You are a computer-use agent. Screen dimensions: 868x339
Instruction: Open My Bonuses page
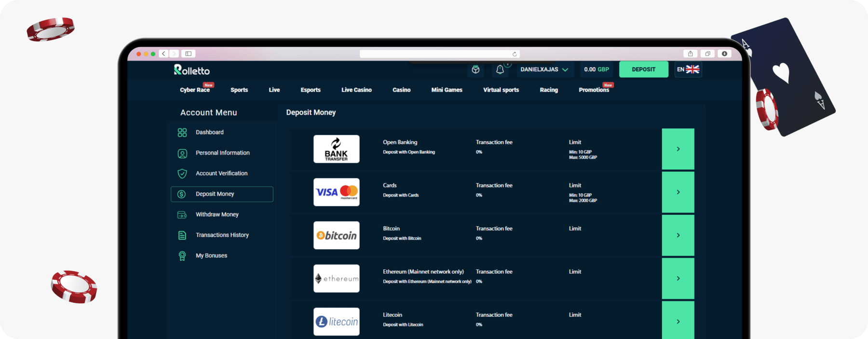pyautogui.click(x=211, y=256)
